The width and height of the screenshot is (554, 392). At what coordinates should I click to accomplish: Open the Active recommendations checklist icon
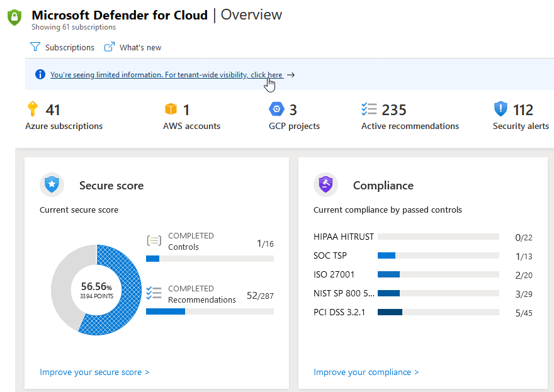pyautogui.click(x=369, y=109)
